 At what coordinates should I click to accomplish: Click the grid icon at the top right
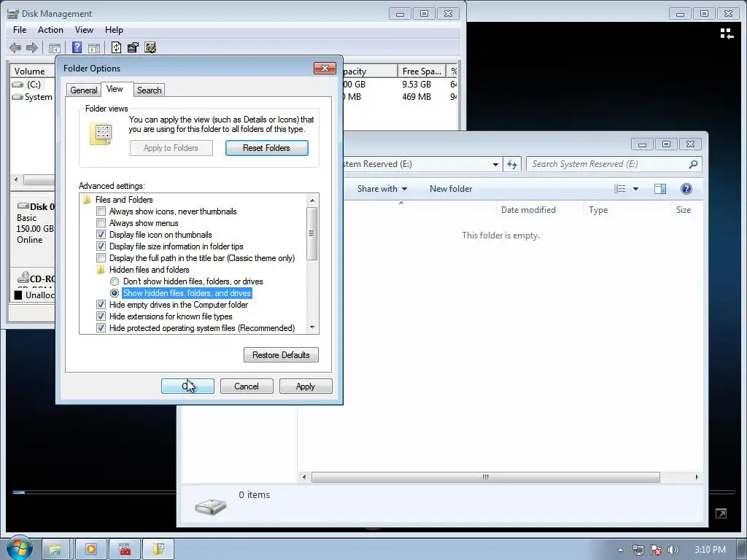tap(727, 34)
